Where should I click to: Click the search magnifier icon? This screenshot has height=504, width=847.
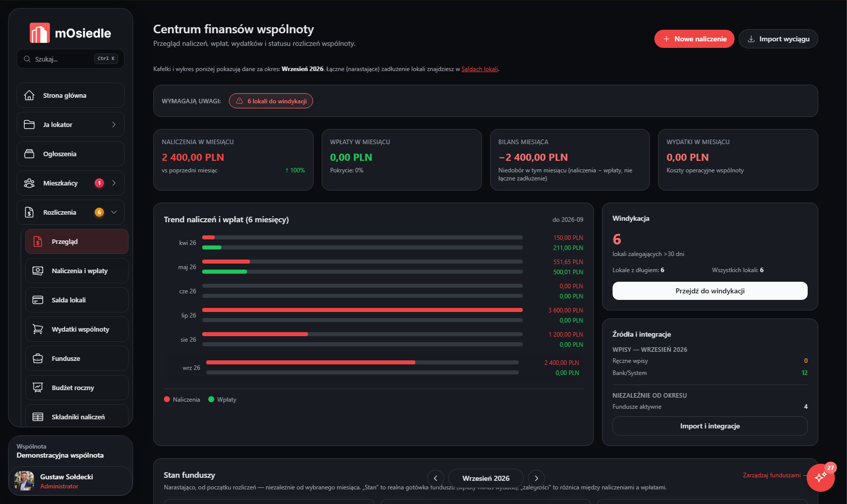(27, 59)
